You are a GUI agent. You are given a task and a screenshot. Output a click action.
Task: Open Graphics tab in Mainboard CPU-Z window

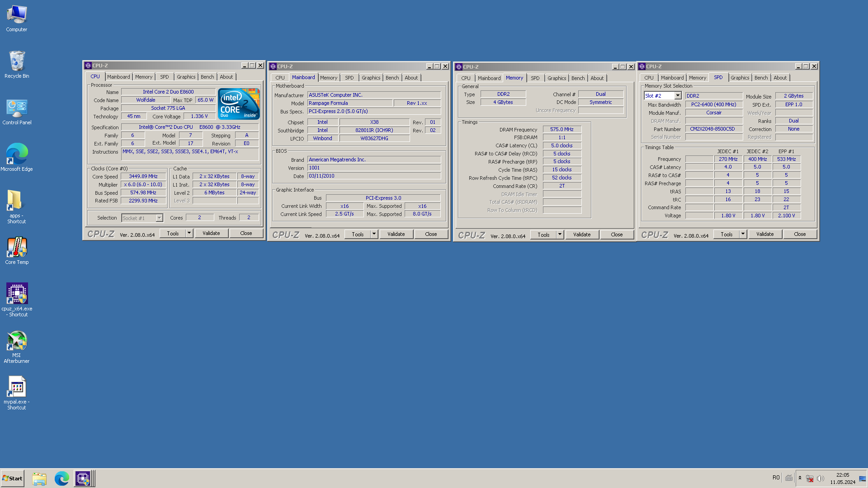point(371,78)
